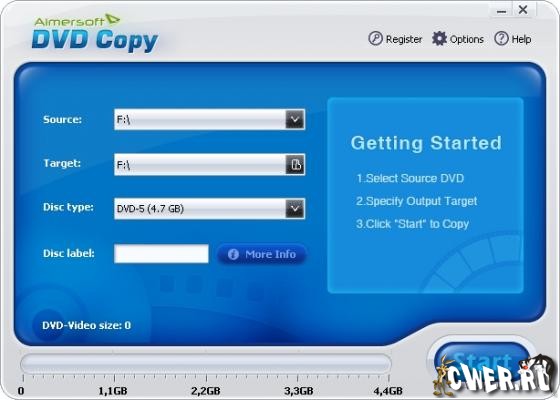Close the DVD Copy window
560x400 pixels.
523,10
